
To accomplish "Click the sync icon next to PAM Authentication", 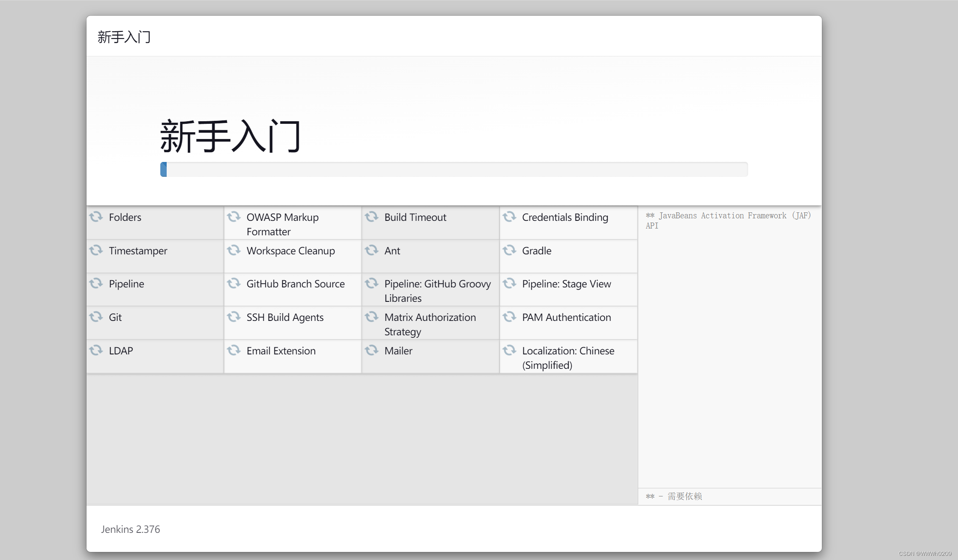I will click(x=509, y=317).
